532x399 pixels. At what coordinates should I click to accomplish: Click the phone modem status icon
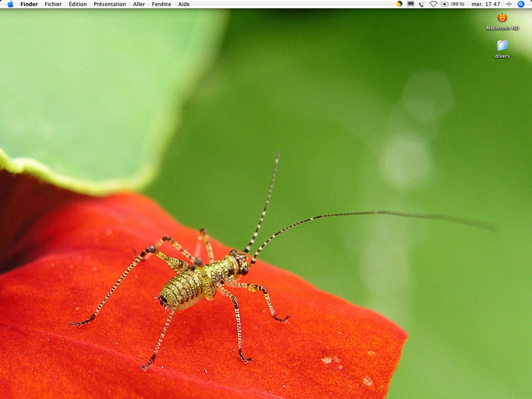422,4
